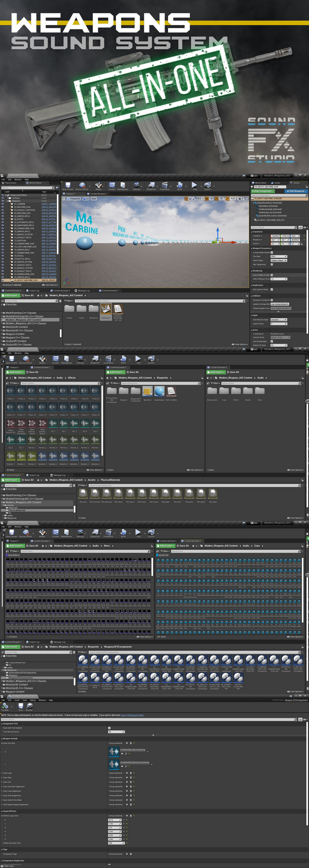
Task: Hide 01_CARBINE using its eye icon
Action: [3, 204]
